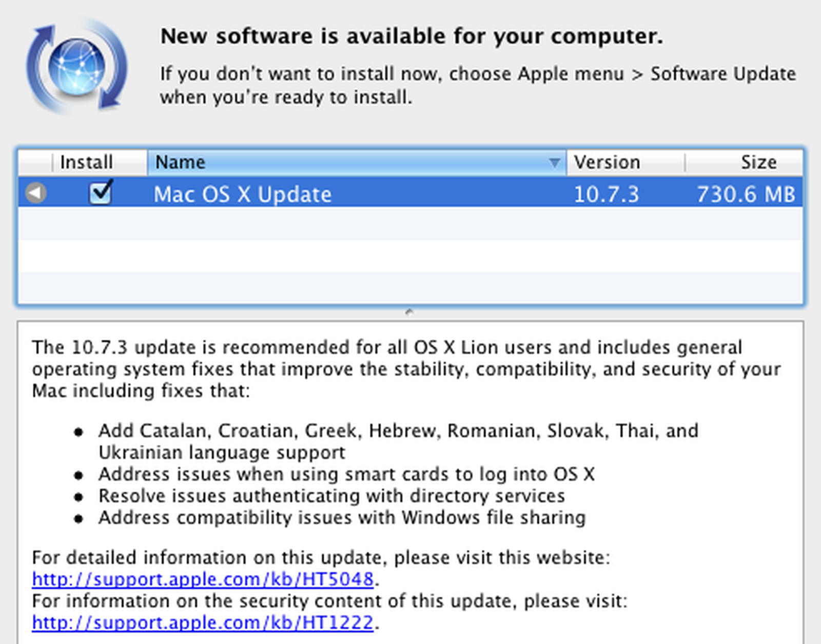Select the Mac OS X Update row name

click(x=243, y=194)
